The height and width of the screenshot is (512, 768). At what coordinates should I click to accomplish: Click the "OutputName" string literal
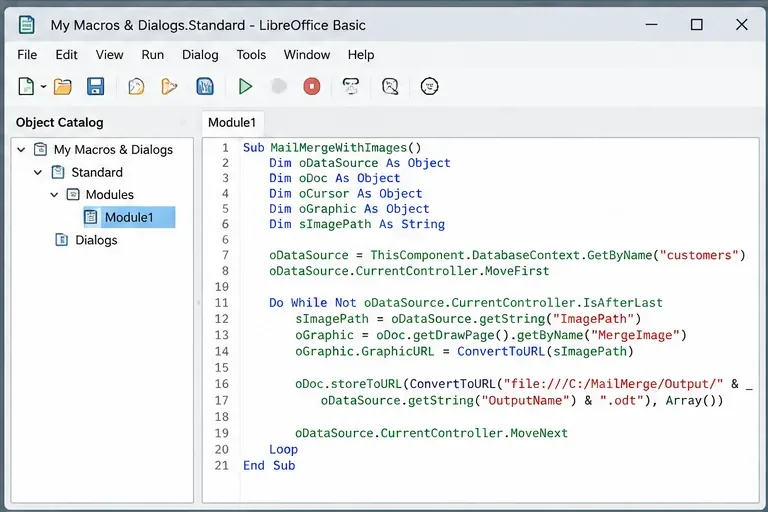tap(525, 401)
